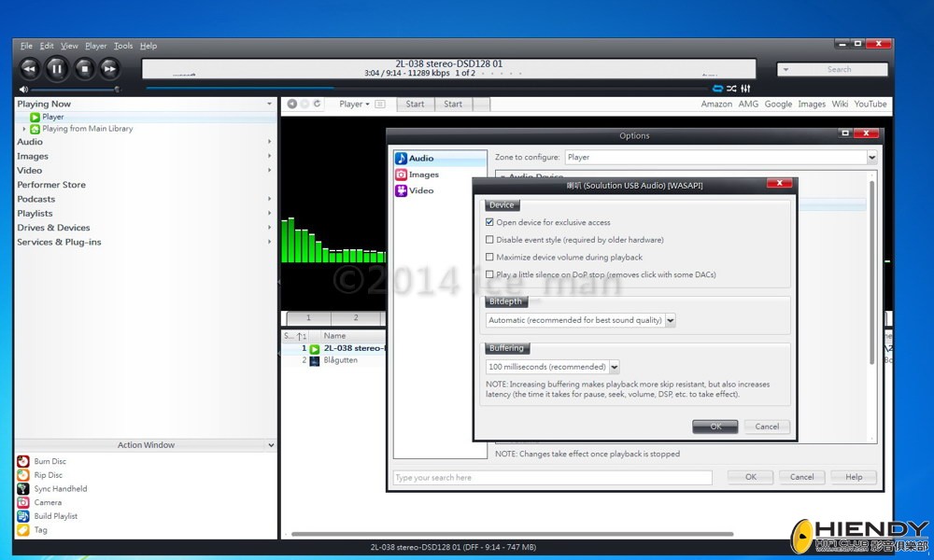Open DSP Studio equalizer icon
The image size is (934, 560).
(x=745, y=89)
